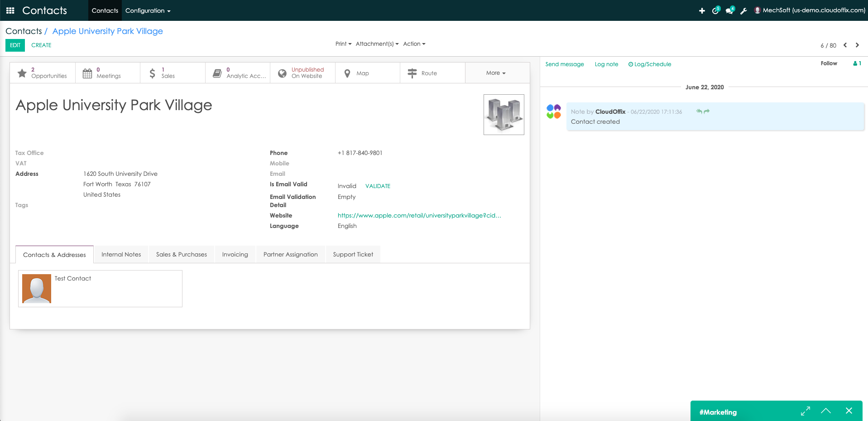Image resolution: width=868 pixels, height=421 pixels.
Task: Go back to Contacts breadcrumb
Action: pos(24,31)
